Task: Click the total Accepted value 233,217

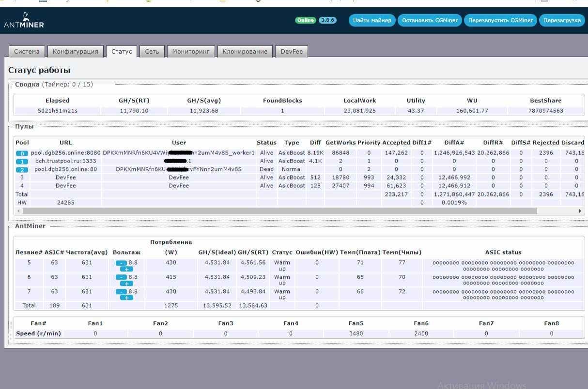Action: coord(396,194)
